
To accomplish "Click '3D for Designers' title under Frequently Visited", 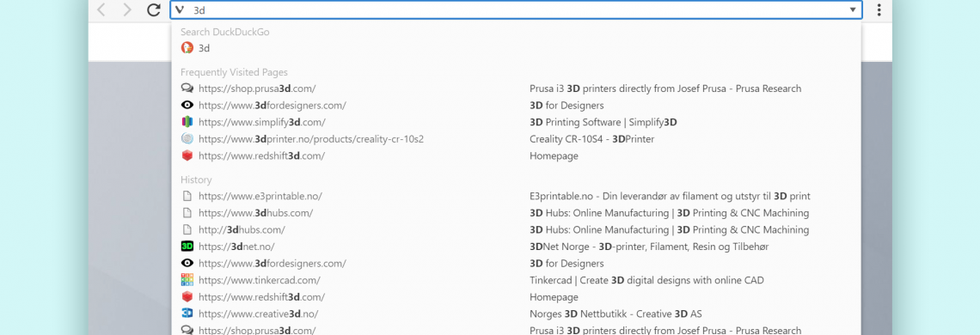I will pos(567,105).
